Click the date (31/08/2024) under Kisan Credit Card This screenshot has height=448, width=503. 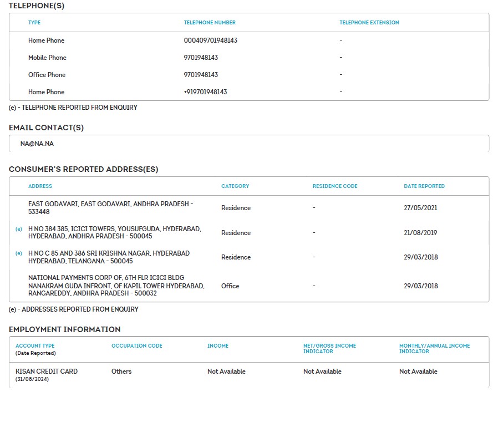pyautogui.click(x=32, y=379)
